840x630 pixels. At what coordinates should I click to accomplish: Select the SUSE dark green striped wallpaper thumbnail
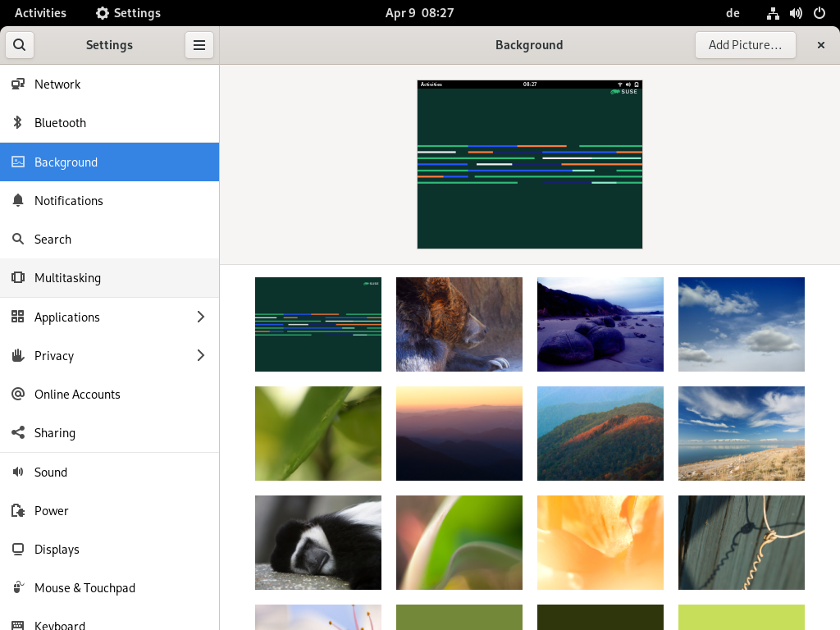[317, 324]
